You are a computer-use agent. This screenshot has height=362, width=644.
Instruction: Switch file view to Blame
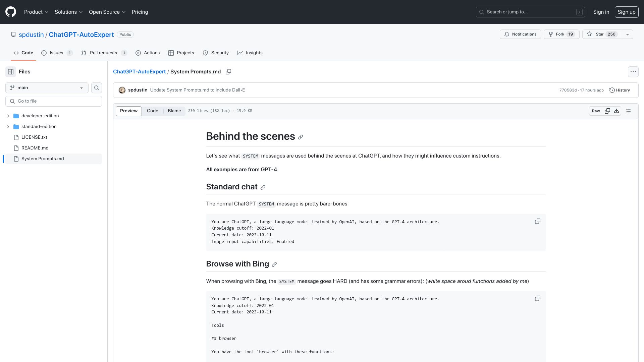click(x=174, y=111)
